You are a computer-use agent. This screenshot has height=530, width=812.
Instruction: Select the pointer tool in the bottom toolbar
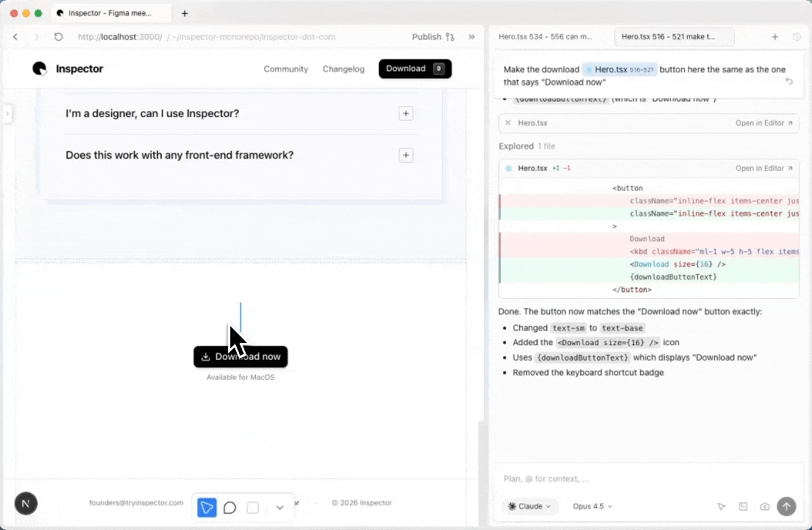[x=207, y=506]
